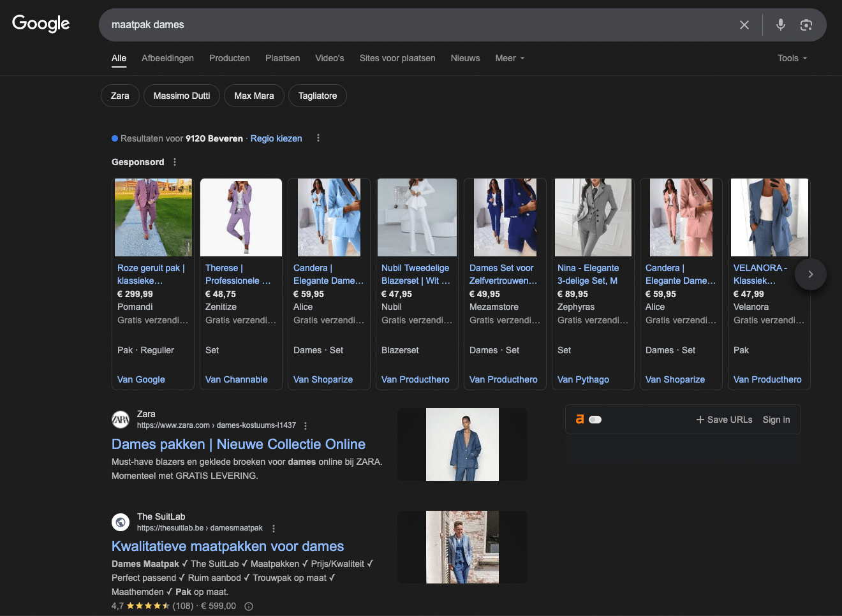The width and height of the screenshot is (842, 616).
Task: Start voice search with microphone icon
Action: (x=781, y=25)
